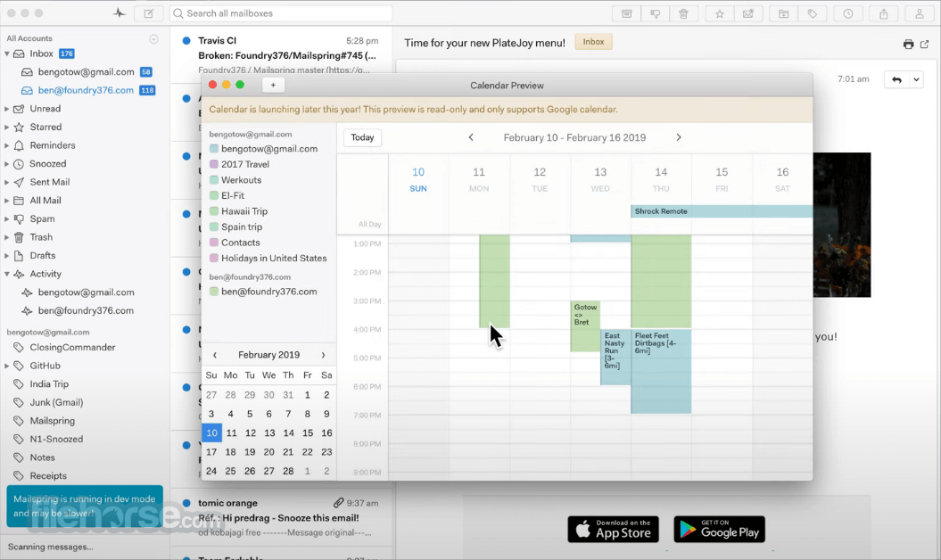Star the message using the star icon

tap(720, 13)
